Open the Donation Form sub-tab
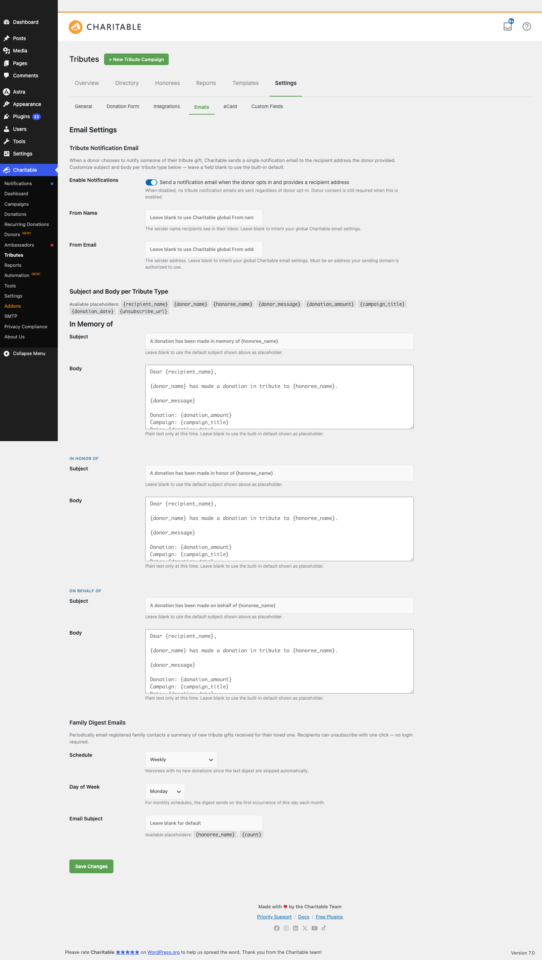 click(122, 107)
